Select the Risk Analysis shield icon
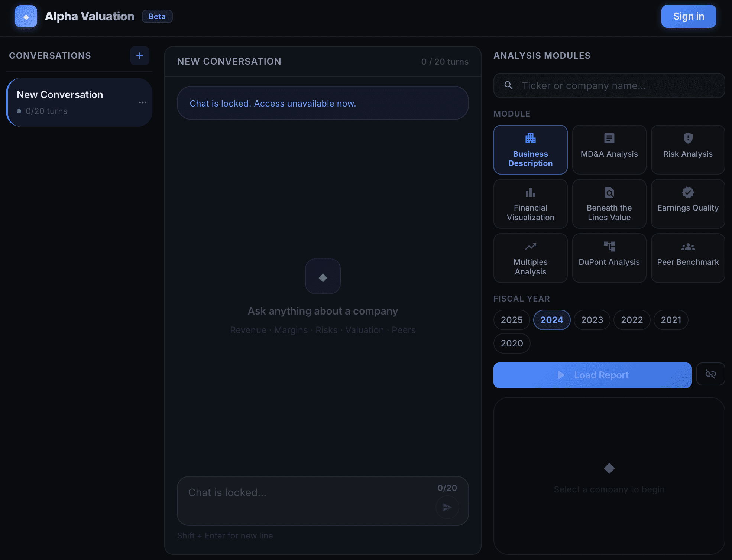The image size is (732, 560). click(688, 139)
